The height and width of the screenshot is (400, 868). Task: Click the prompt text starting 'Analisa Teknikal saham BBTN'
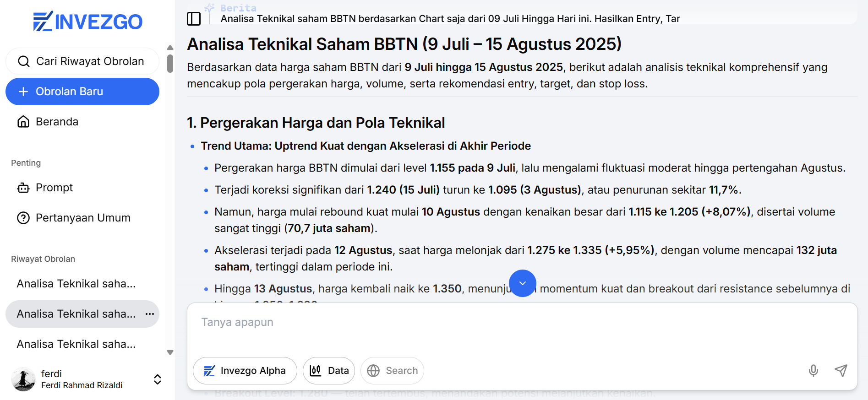[x=450, y=19]
